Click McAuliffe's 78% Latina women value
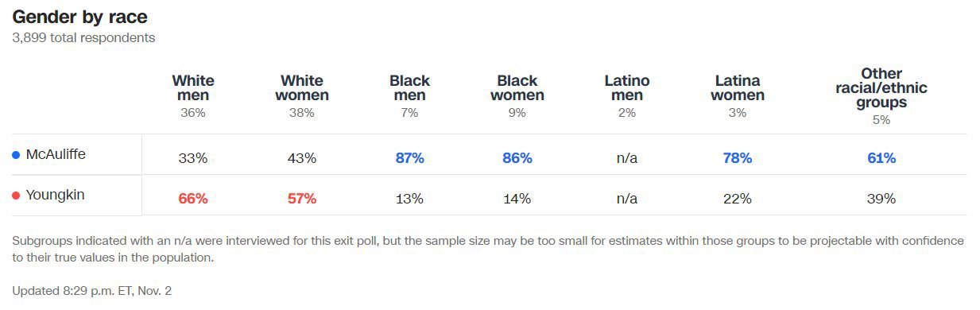980x310 pixels. point(738,158)
